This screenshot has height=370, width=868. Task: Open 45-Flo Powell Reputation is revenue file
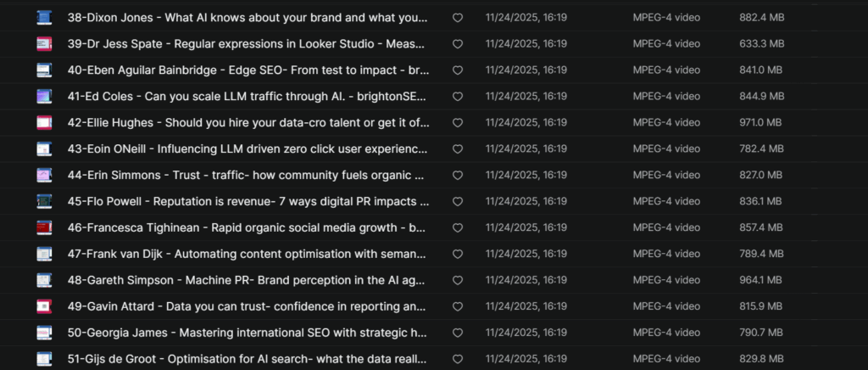tap(248, 201)
